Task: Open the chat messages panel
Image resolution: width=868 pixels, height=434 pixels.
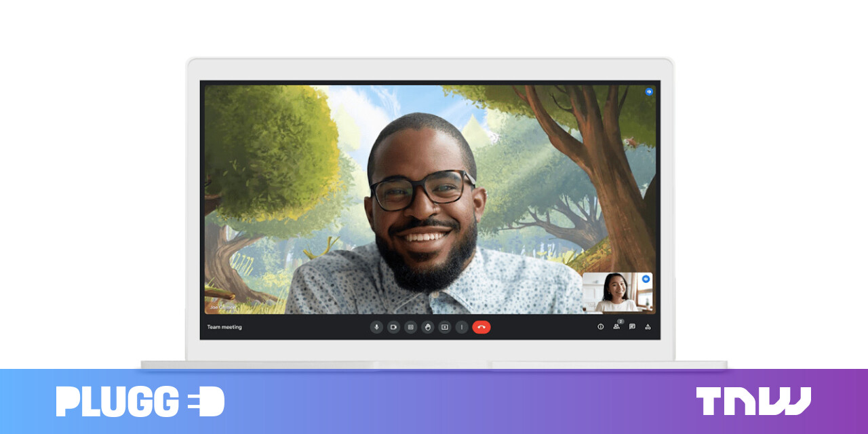Action: click(632, 327)
